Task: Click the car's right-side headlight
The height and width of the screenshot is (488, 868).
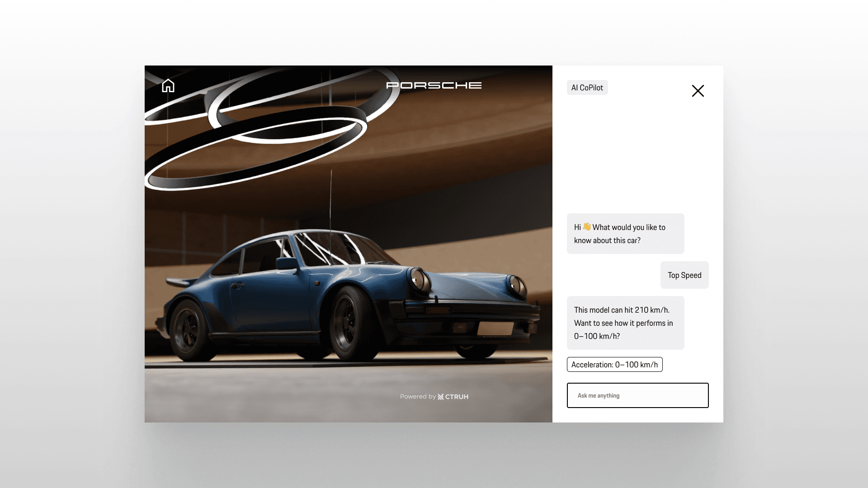Action: (x=515, y=286)
